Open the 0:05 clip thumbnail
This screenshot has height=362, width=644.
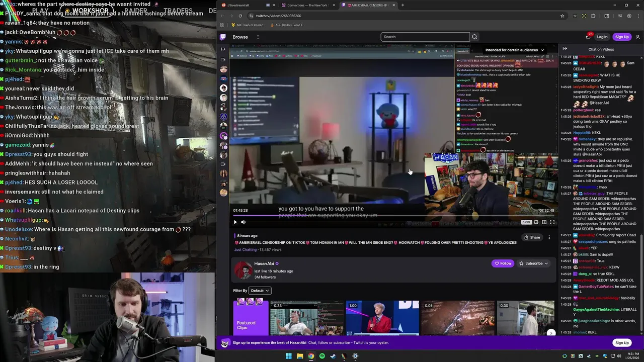[458, 318]
